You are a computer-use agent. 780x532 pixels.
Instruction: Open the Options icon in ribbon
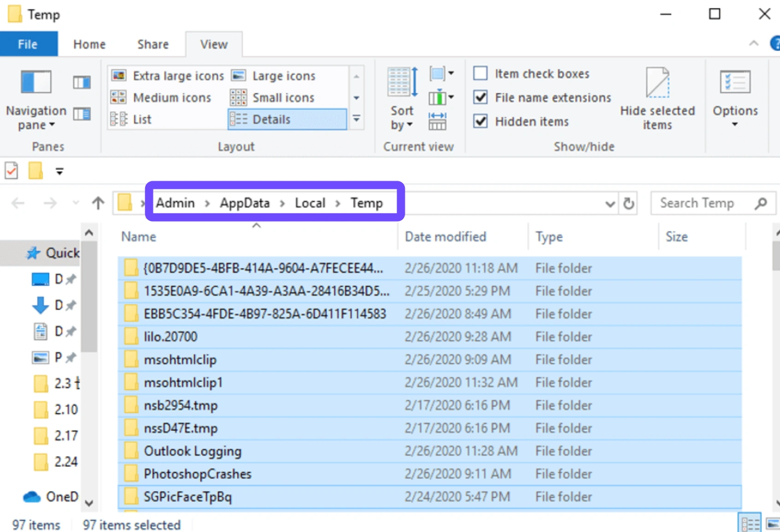(x=735, y=83)
